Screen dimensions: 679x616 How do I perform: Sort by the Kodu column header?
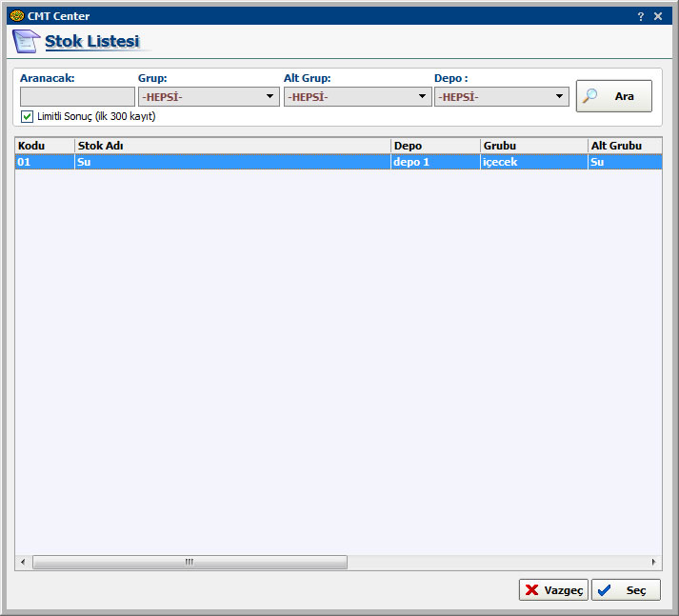tap(44, 146)
